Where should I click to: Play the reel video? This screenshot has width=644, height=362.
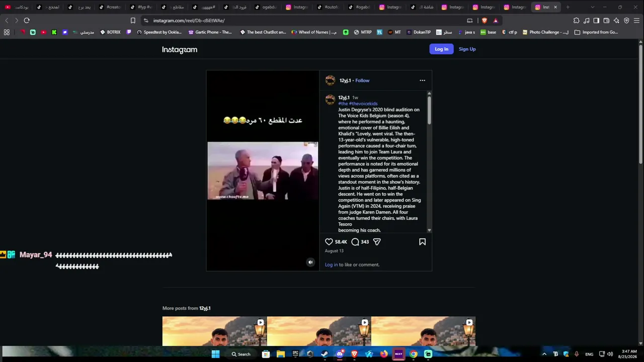coord(263,170)
